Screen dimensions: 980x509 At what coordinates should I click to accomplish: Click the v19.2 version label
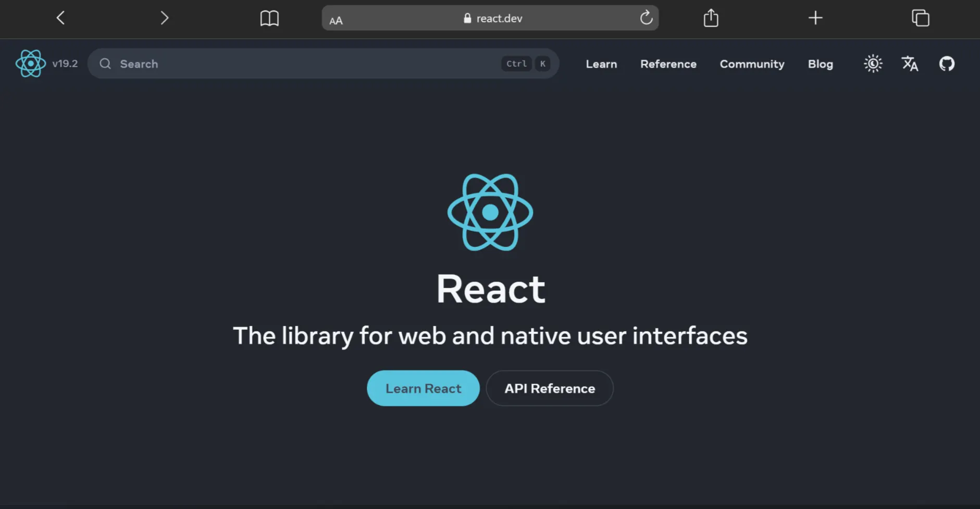65,64
